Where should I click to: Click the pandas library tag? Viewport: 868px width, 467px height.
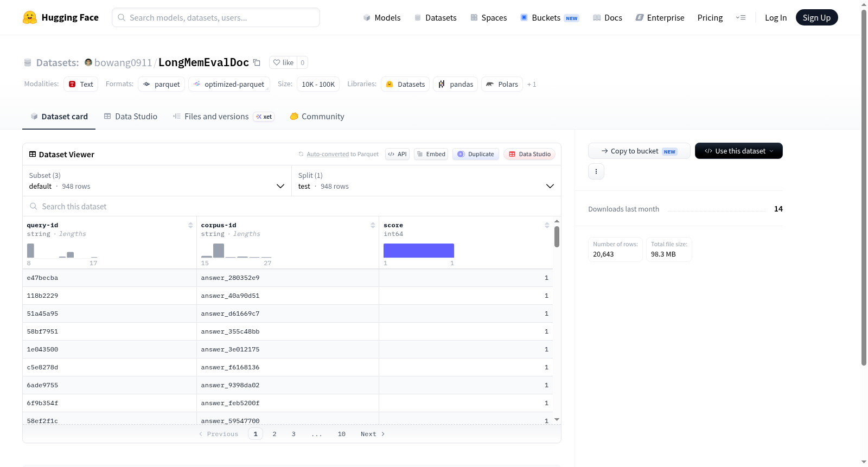tap(456, 84)
